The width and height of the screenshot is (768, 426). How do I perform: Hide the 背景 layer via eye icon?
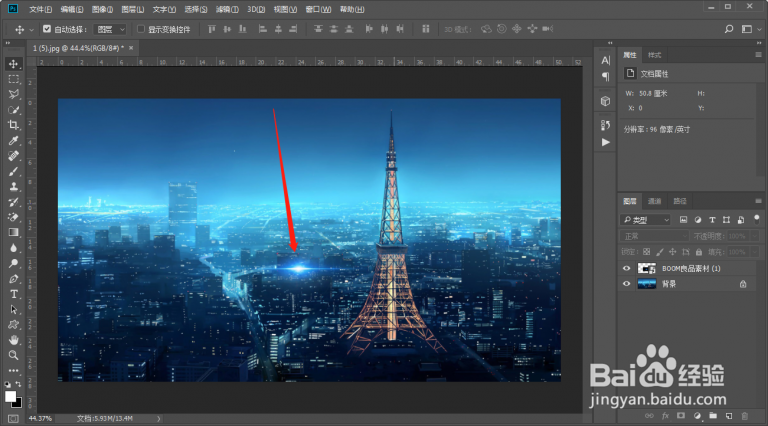[626, 284]
